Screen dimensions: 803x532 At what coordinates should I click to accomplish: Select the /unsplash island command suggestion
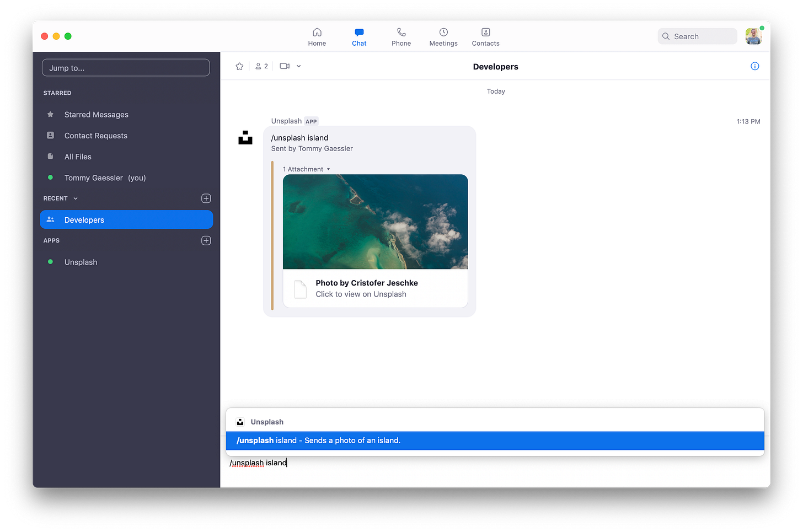[x=495, y=440]
